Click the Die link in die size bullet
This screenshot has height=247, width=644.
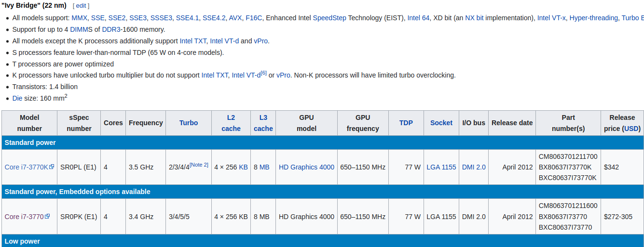(17, 98)
